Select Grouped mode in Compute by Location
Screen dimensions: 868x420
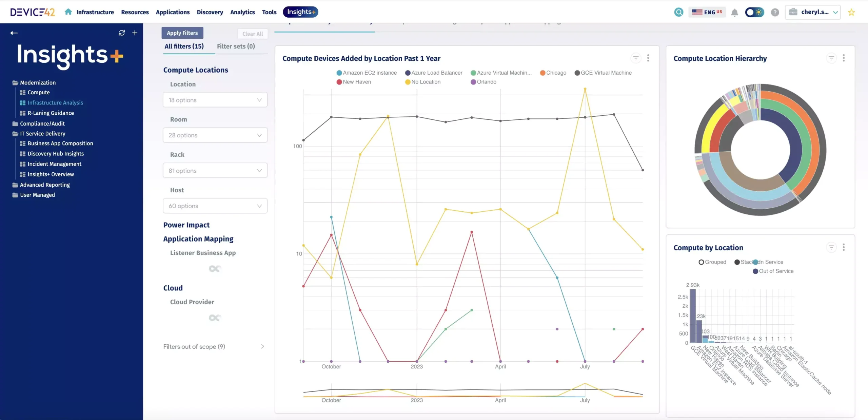pyautogui.click(x=712, y=262)
